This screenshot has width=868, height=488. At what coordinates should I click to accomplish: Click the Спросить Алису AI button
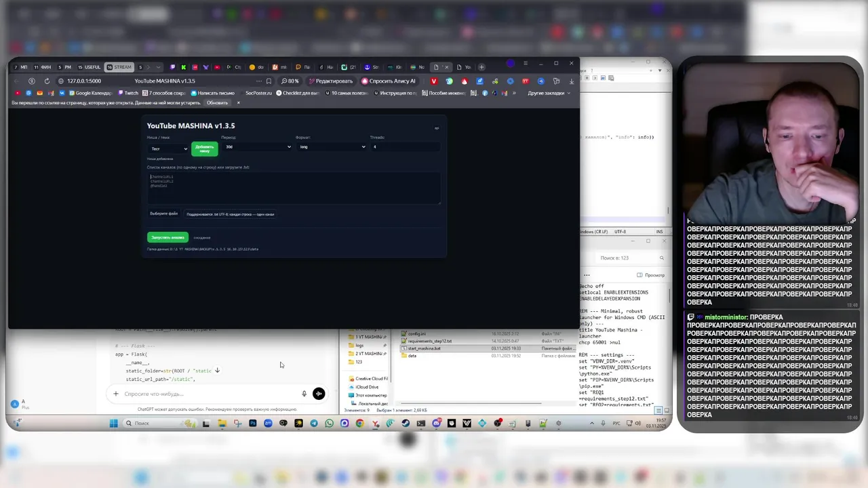(x=389, y=81)
